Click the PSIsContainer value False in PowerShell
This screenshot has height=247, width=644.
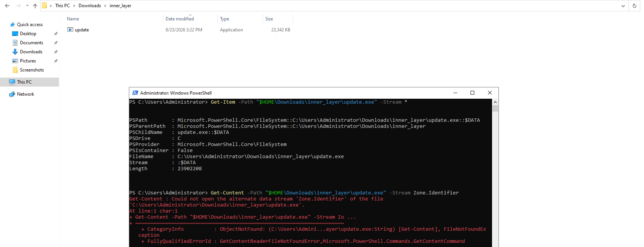coord(185,151)
